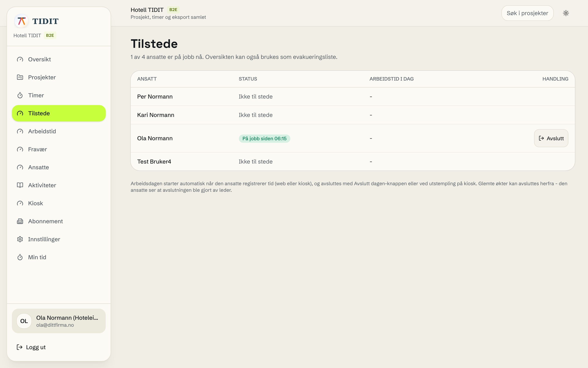Click the OL avatar circle
Image resolution: width=588 pixels, height=368 pixels.
pos(24,321)
